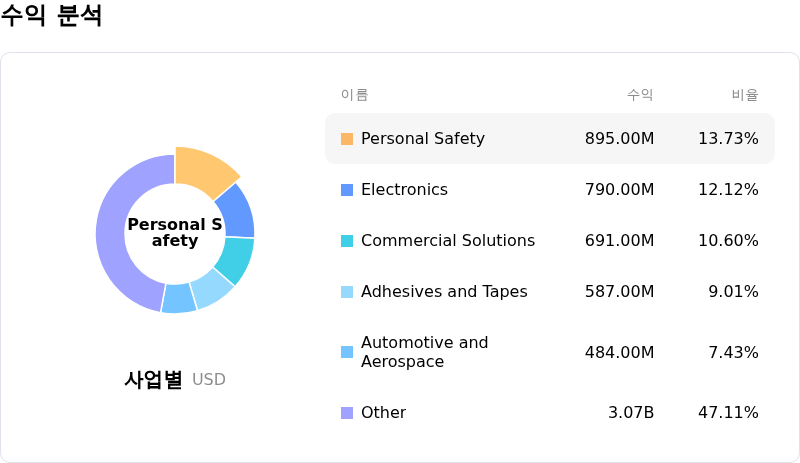Click the 사업별 chart label
This screenshot has width=800, height=463.
[153, 380]
